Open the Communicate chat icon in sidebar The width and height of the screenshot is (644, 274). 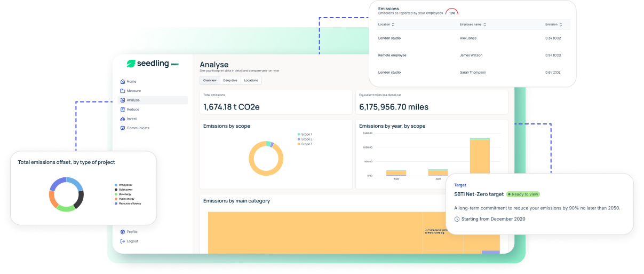tap(123, 128)
